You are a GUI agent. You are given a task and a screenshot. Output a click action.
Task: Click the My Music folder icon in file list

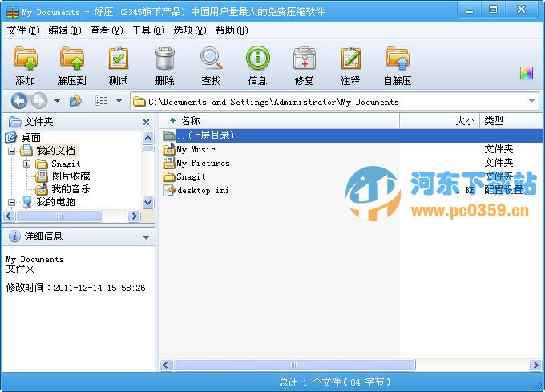(x=169, y=149)
